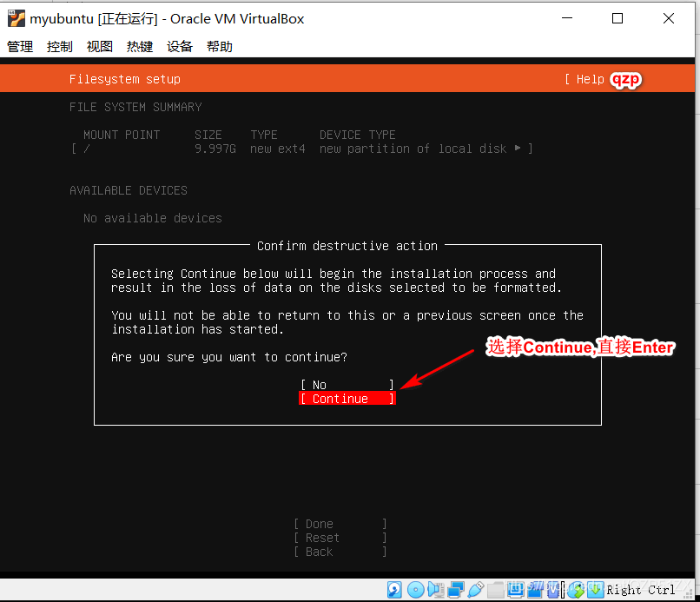Click the mouse integration status icon
Image resolution: width=700 pixels, height=602 pixels.
pyautogui.click(x=576, y=590)
